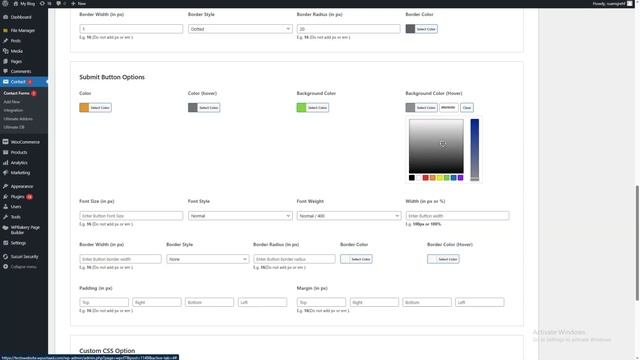
Task: Click the Width (in px or %) input field
Action: pyautogui.click(x=457, y=216)
